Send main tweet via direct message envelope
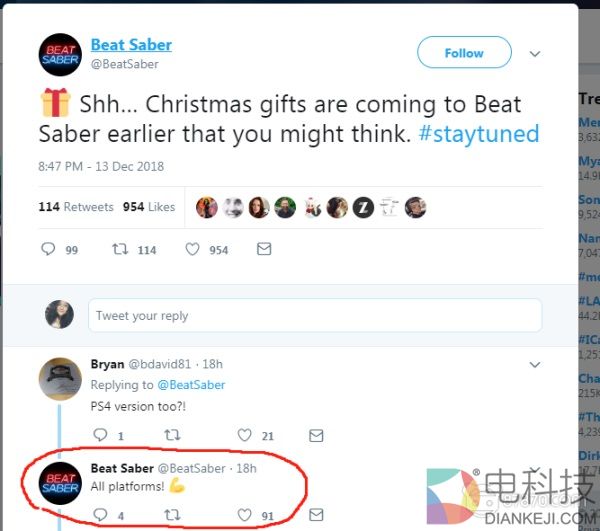This screenshot has height=531, width=600. 264,249
